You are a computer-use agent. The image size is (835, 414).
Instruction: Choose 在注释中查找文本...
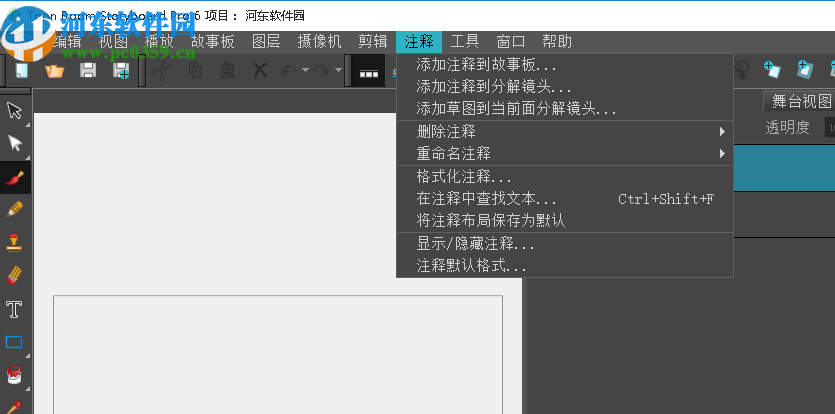(565, 199)
